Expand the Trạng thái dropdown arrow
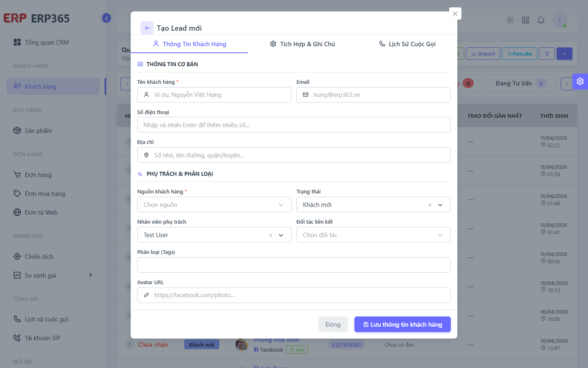The width and height of the screenshot is (588, 368). click(x=440, y=205)
